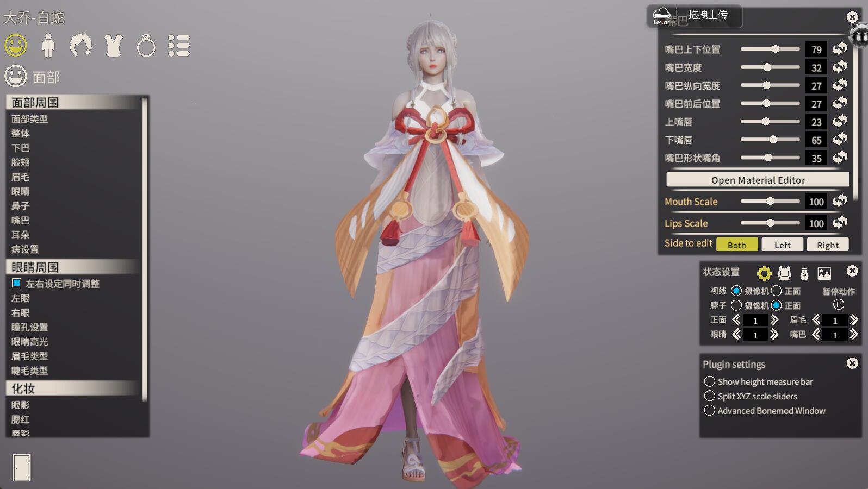Reset 上嘴唇 value icon
The width and height of the screenshot is (868, 489).
pos(840,122)
